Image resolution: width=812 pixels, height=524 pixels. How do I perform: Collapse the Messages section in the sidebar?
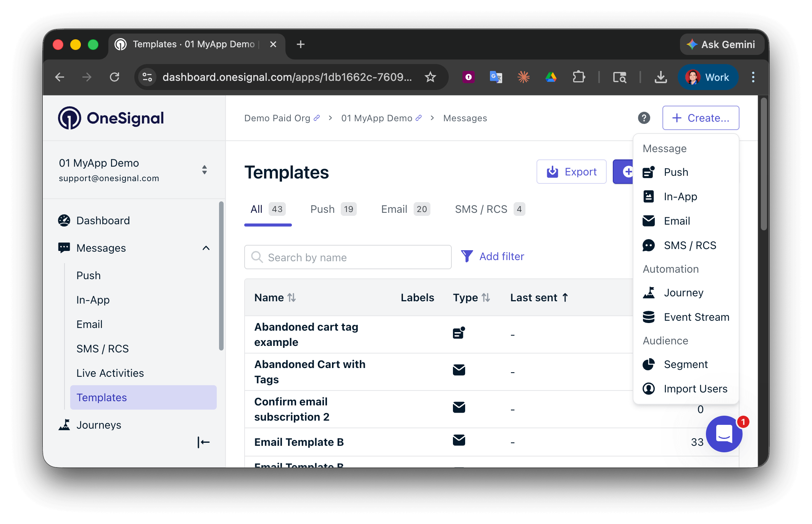[x=206, y=248]
